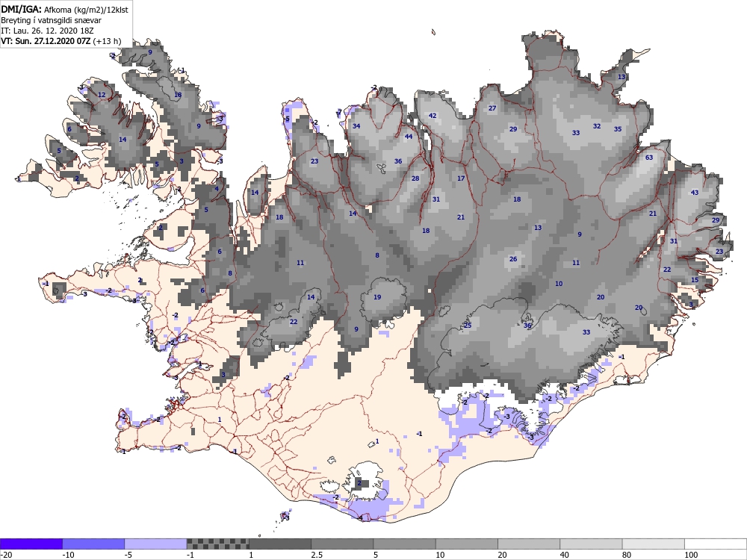
Task: Select the 'Breyting í vatnsgildi snævar' subtitle
Action: (x=51, y=20)
